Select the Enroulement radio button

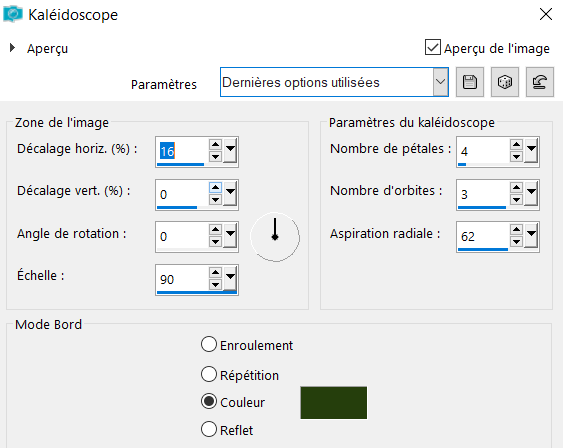209,344
